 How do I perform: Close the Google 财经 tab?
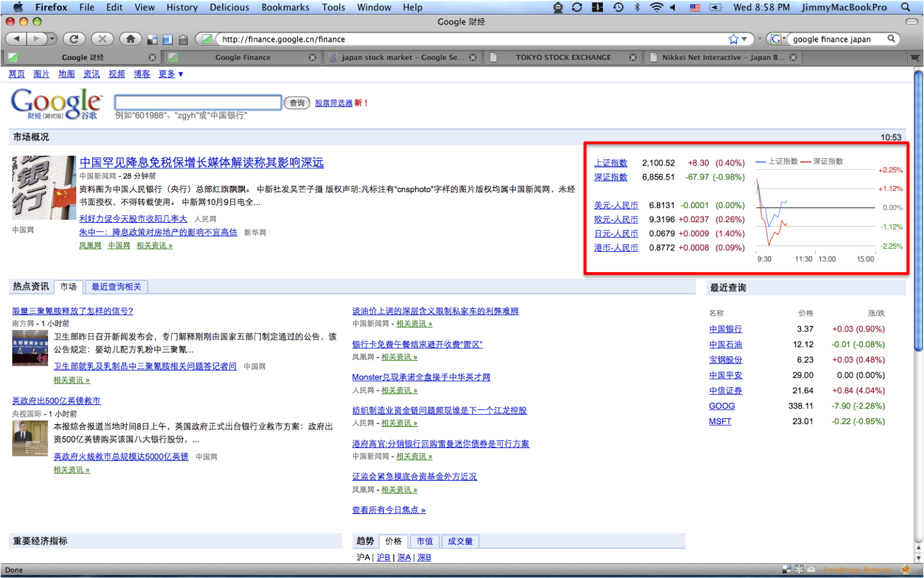coord(153,57)
